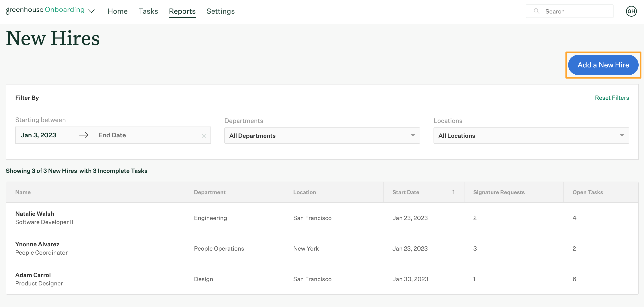Click Product Designer job title
Image resolution: width=644 pixels, height=307 pixels.
[x=39, y=283]
